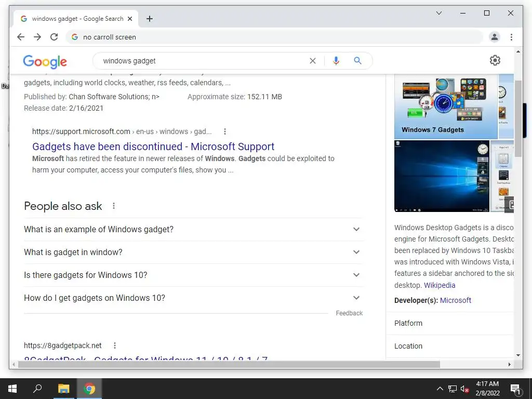Screen dimensions: 532x399
Task: Select the 'windows gadget - Google Search' tab
Action: [x=76, y=19]
